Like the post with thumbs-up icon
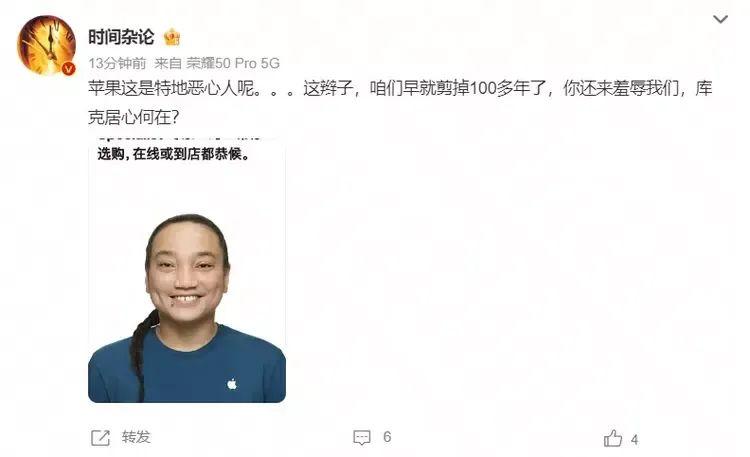This screenshot has height=457, width=750. pyautogui.click(x=613, y=438)
